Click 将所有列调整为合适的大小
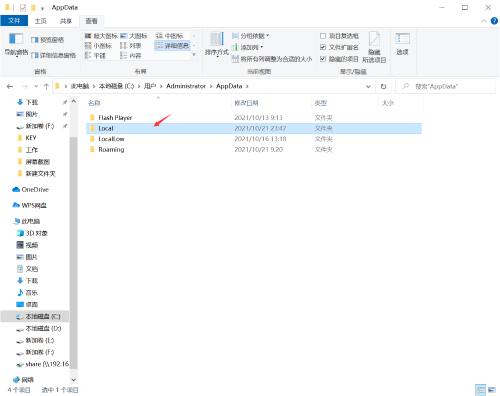The image size is (500, 396). (x=272, y=59)
